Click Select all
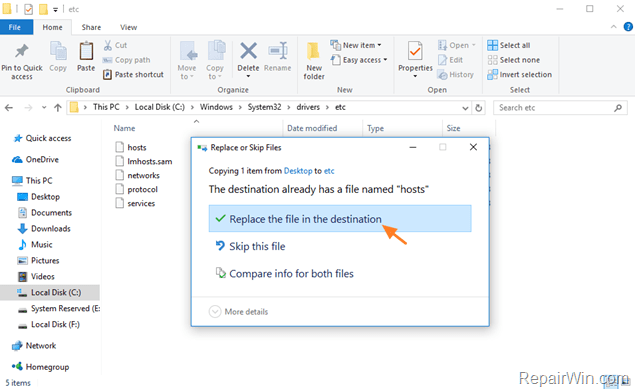Image resolution: width=635 pixels, height=389 pixels. pos(509,45)
